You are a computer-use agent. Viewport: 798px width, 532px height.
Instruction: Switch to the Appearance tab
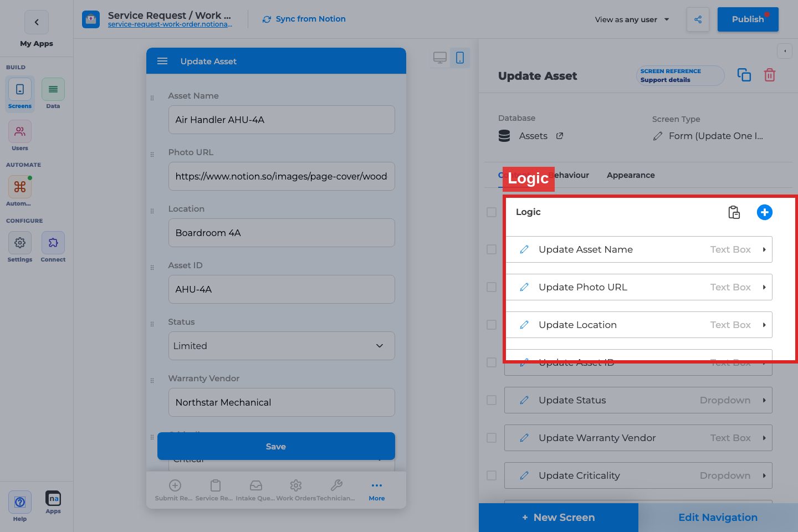point(631,175)
